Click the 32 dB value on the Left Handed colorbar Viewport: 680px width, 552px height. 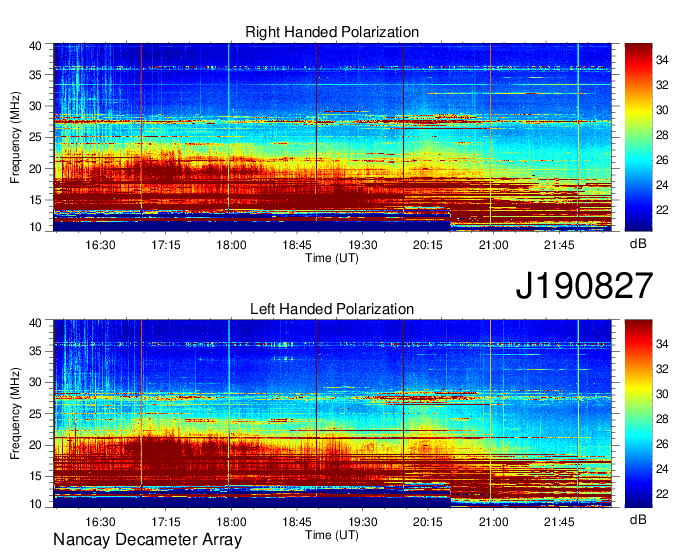662,369
